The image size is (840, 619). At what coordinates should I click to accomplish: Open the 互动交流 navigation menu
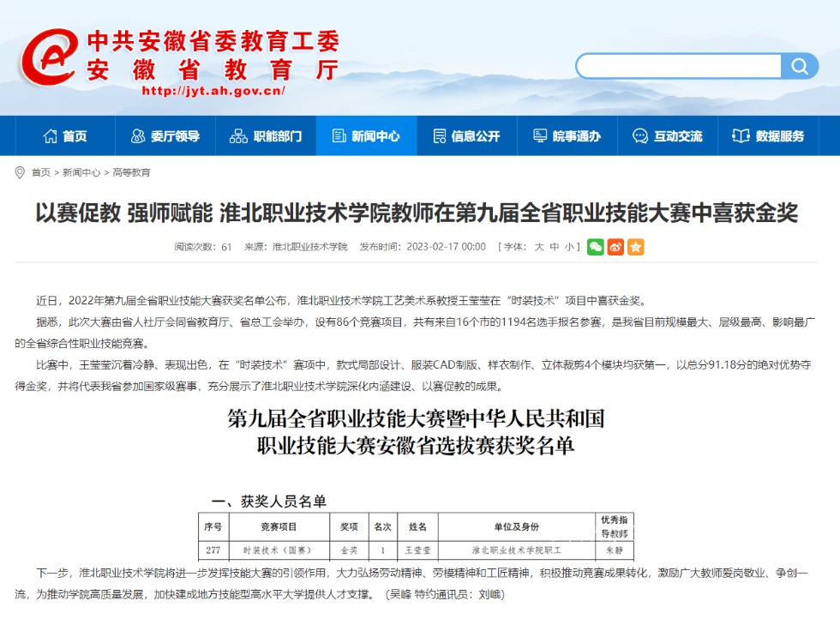coord(668,136)
